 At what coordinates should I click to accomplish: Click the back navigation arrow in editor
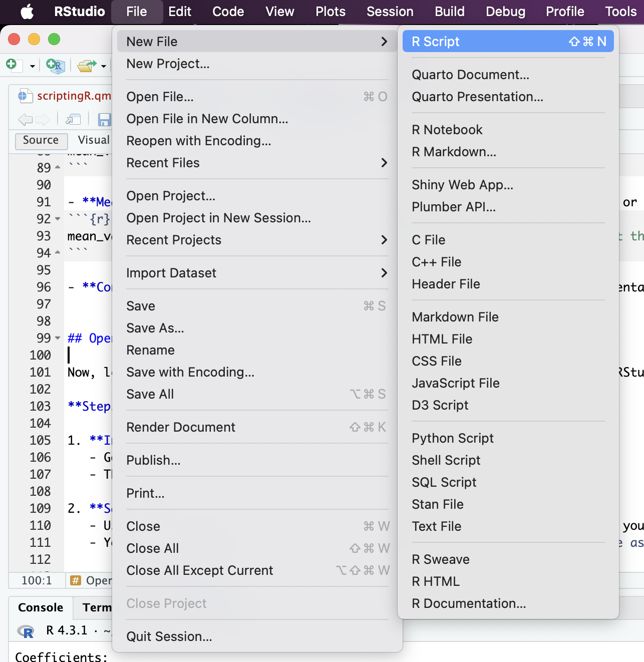25,119
